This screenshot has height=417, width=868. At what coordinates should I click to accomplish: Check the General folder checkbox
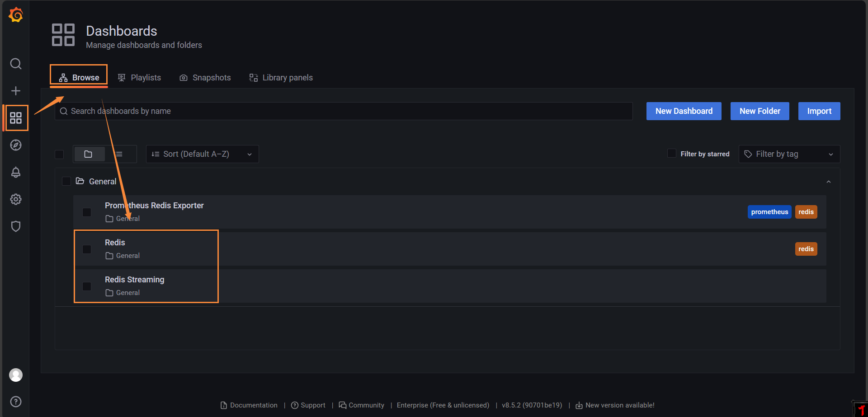(x=66, y=181)
